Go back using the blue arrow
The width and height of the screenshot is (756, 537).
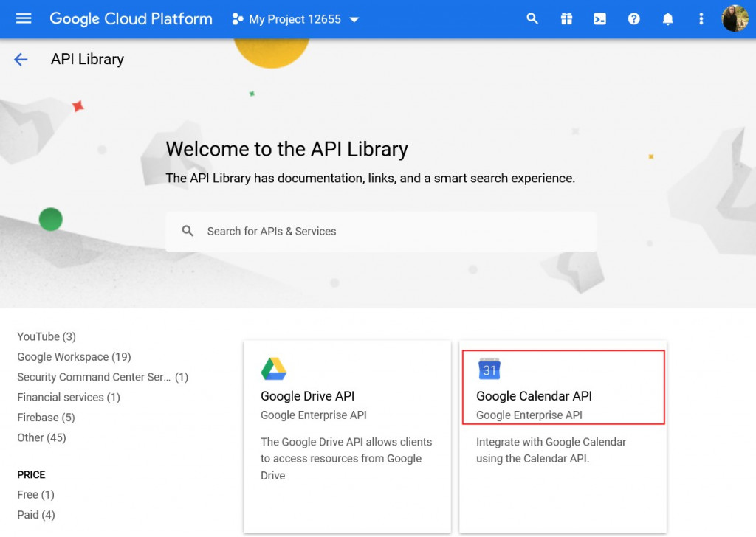pos(20,59)
